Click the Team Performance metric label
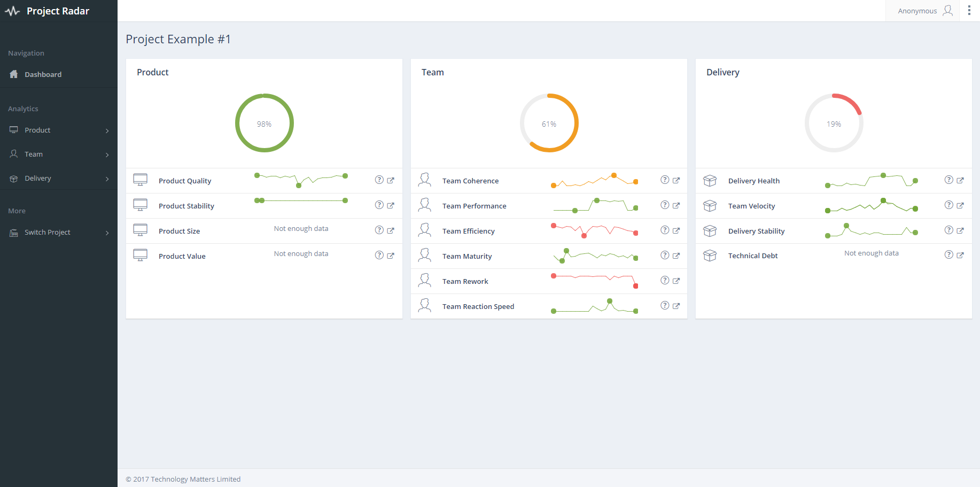Viewport: 980px width, 487px height. click(x=475, y=206)
